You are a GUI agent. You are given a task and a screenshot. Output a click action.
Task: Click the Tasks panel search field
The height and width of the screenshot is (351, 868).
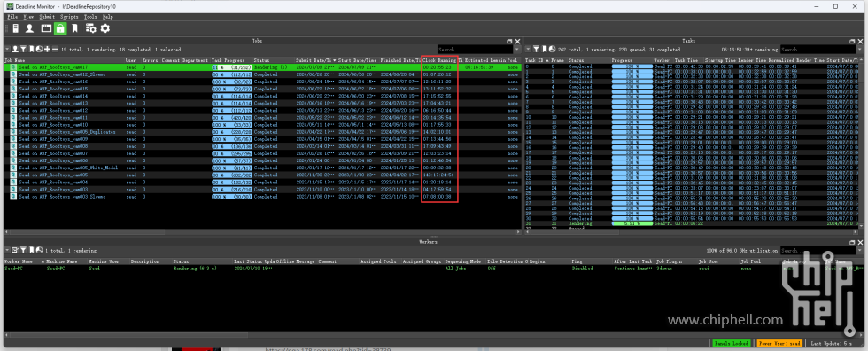818,50
